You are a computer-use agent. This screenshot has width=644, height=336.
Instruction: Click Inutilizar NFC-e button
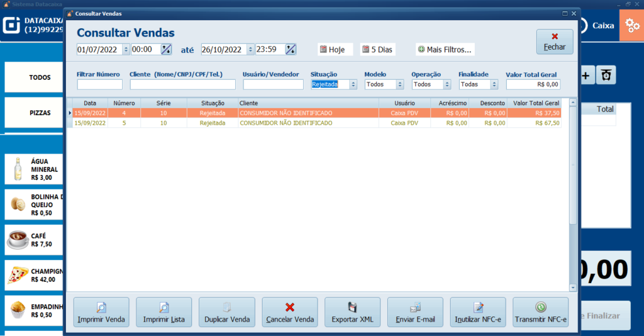pos(477,312)
